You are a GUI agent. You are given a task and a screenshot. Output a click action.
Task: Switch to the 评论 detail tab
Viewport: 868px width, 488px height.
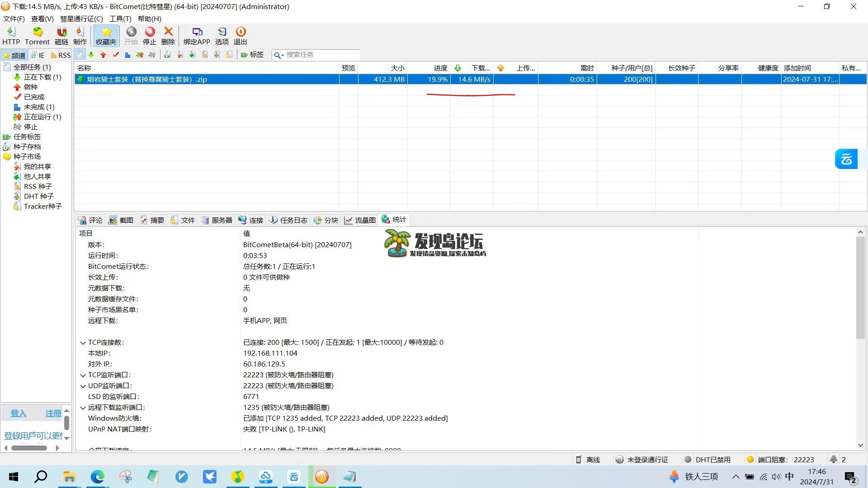91,220
